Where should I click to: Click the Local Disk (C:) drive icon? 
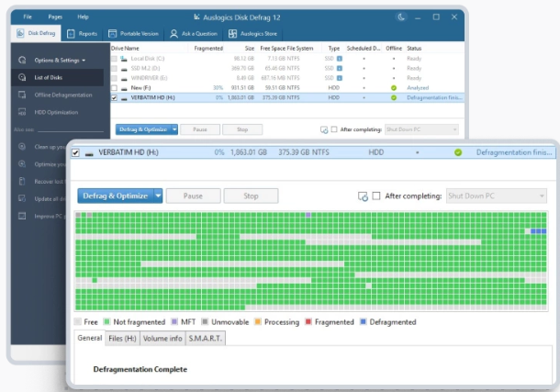pyautogui.click(x=124, y=59)
